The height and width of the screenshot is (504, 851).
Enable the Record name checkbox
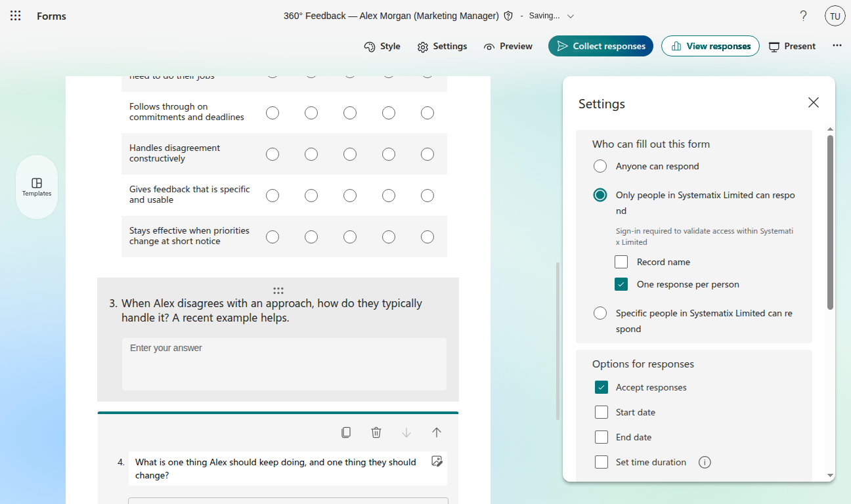point(621,262)
